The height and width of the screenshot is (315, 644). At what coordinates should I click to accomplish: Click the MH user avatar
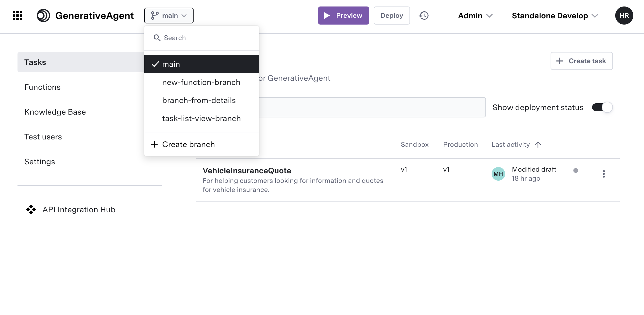498,174
